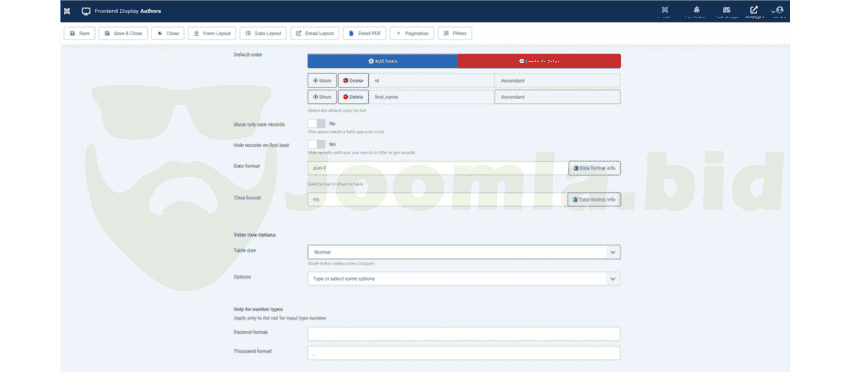Open the Detail Layout view

(314, 34)
